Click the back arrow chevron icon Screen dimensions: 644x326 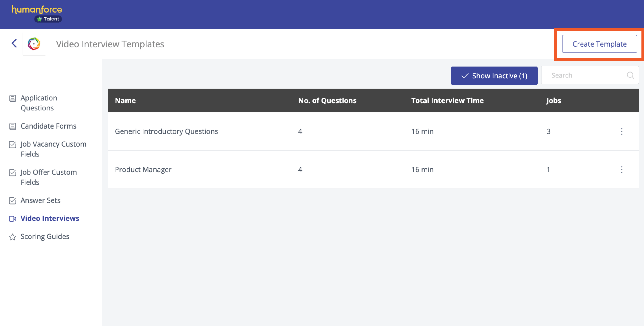click(x=14, y=43)
